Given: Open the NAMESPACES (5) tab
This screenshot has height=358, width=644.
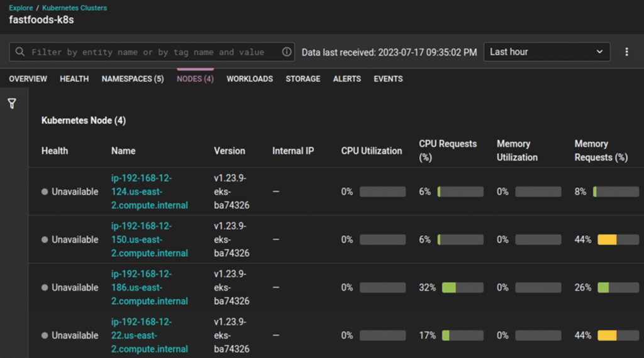Looking at the screenshot, I should (x=133, y=79).
